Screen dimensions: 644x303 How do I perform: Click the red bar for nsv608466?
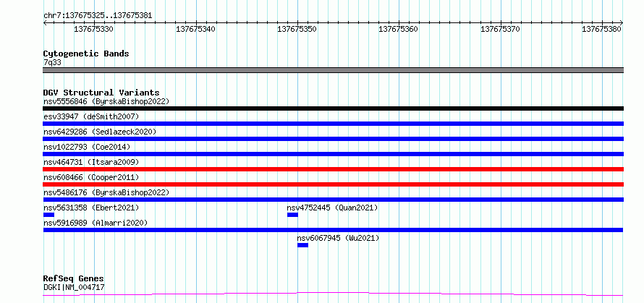point(333,184)
